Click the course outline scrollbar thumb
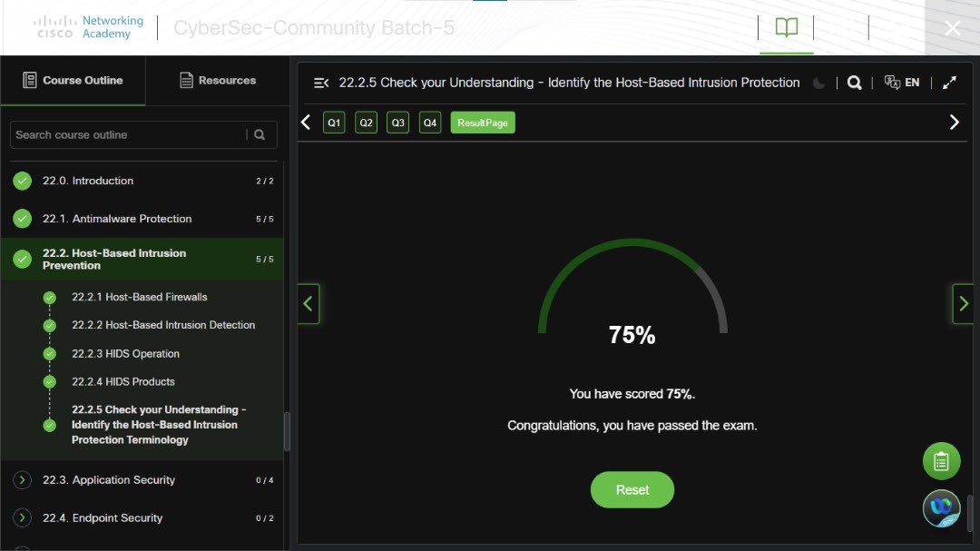The image size is (980, 551). pos(287,431)
